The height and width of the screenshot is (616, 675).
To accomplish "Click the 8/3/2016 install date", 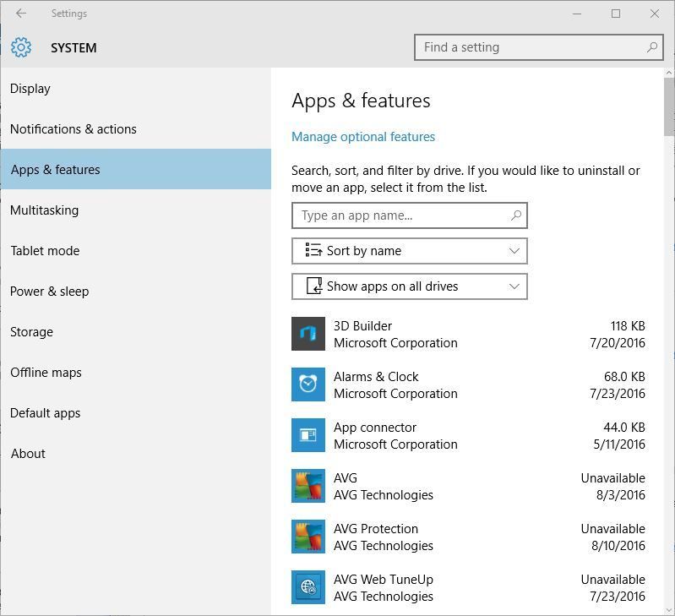I will point(620,495).
